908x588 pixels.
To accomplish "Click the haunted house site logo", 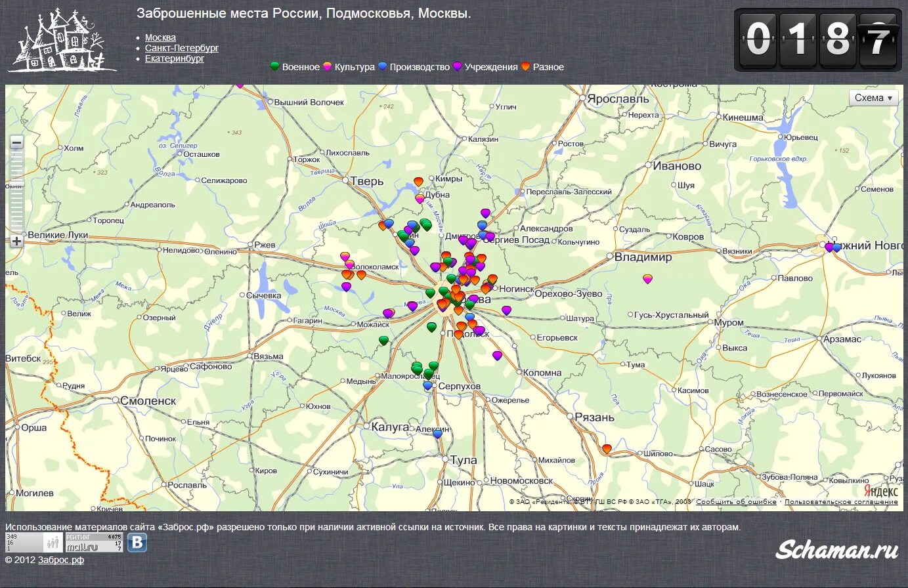I will 62,40.
